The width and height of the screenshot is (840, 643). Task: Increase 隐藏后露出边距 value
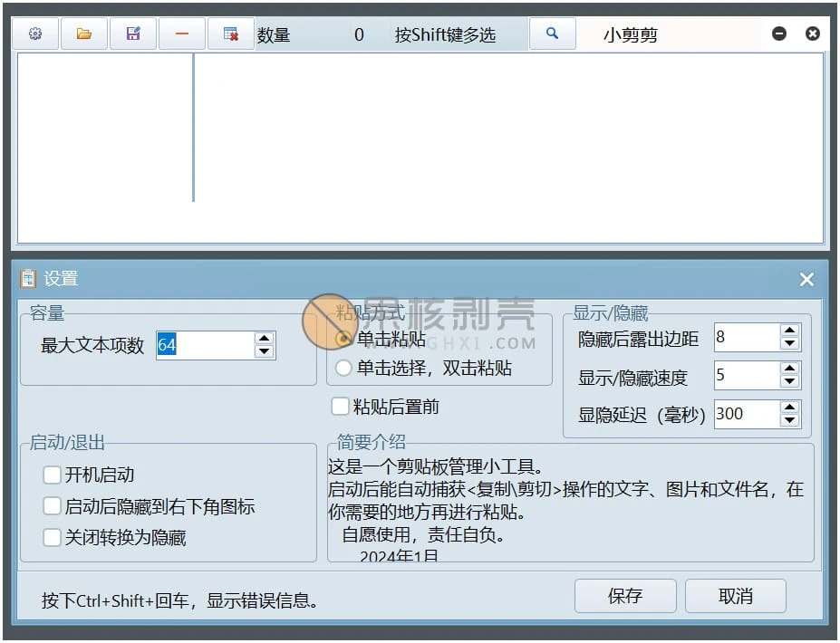click(789, 331)
